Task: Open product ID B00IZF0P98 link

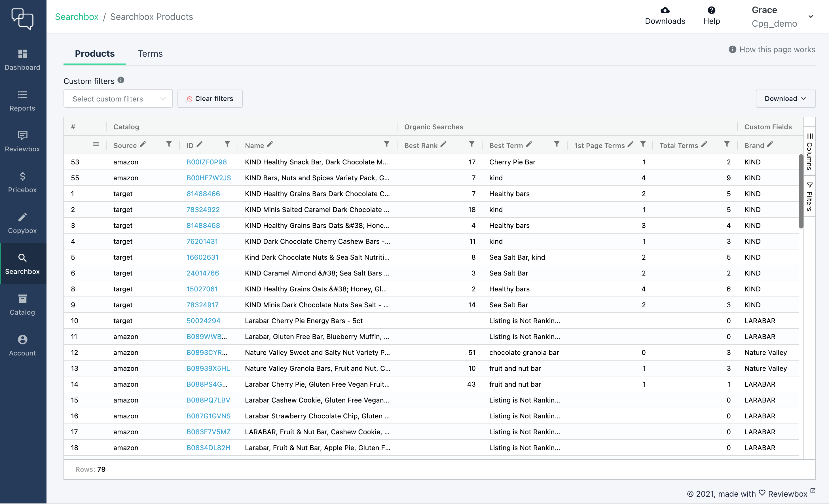Action: (x=206, y=162)
